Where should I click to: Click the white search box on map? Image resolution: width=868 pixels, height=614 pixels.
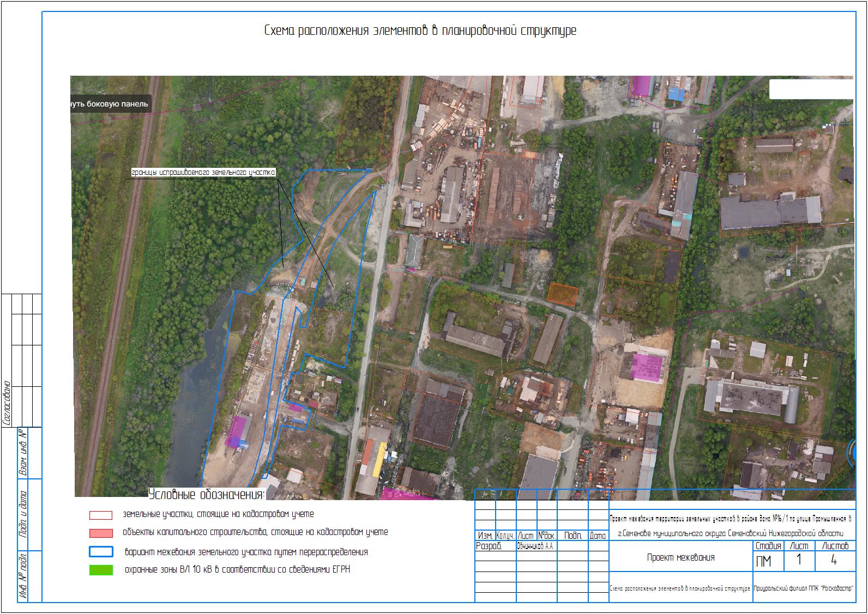pyautogui.click(x=810, y=89)
